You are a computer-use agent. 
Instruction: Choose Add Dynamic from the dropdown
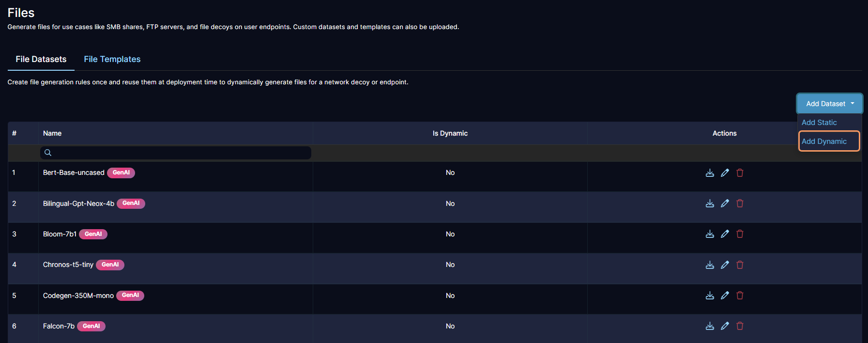823,141
